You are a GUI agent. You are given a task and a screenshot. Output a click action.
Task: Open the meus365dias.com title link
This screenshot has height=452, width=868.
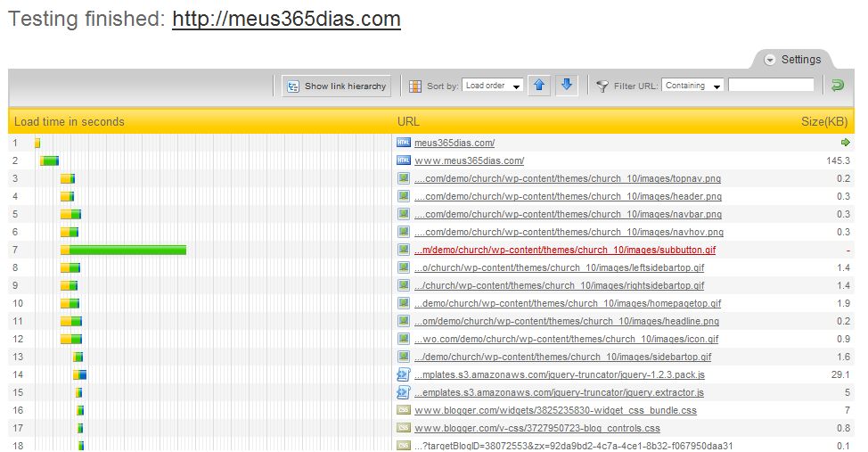click(x=286, y=19)
